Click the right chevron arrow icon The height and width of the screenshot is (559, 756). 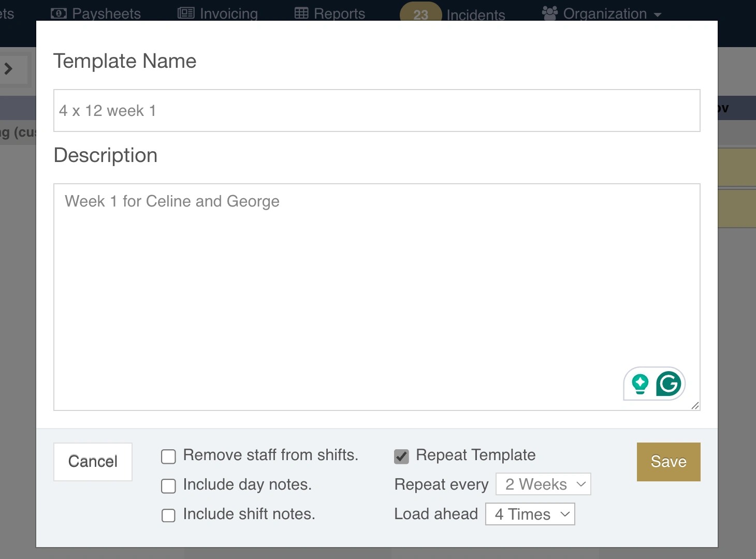8,68
